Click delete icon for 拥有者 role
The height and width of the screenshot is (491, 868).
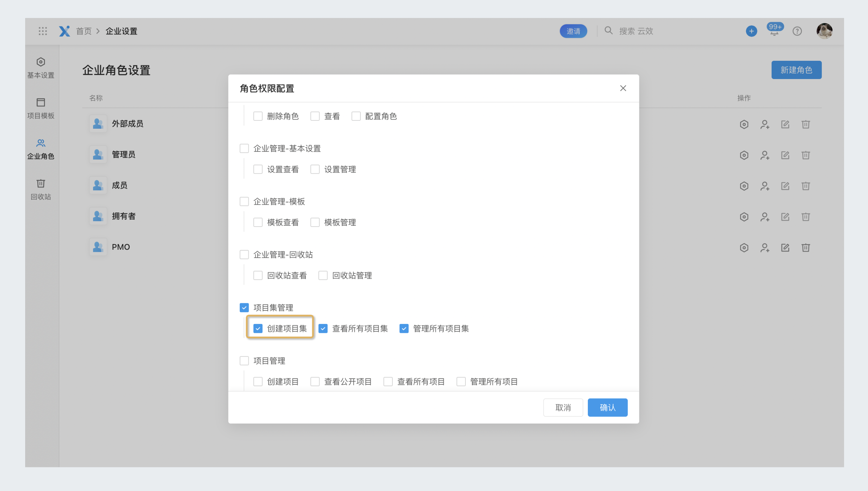806,216
